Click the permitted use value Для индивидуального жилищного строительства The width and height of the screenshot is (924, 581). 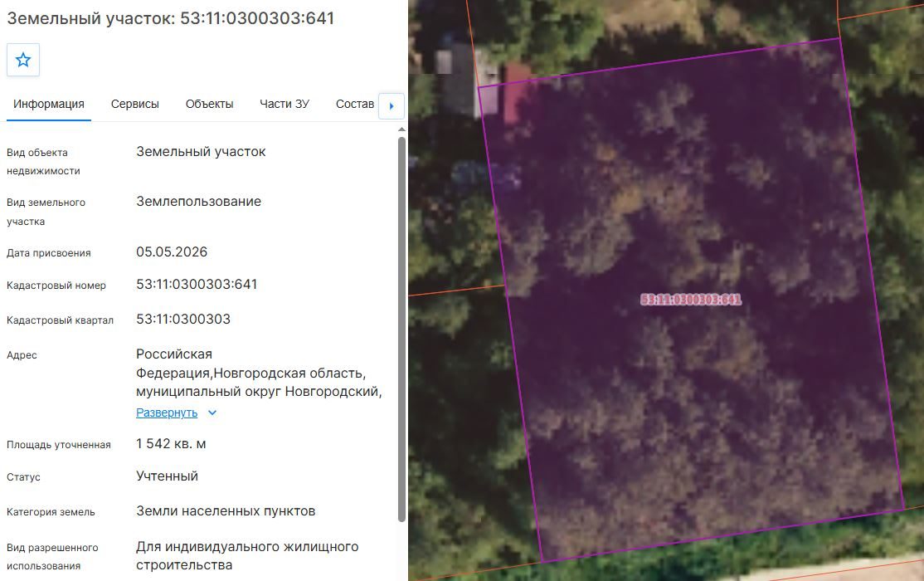(247, 555)
